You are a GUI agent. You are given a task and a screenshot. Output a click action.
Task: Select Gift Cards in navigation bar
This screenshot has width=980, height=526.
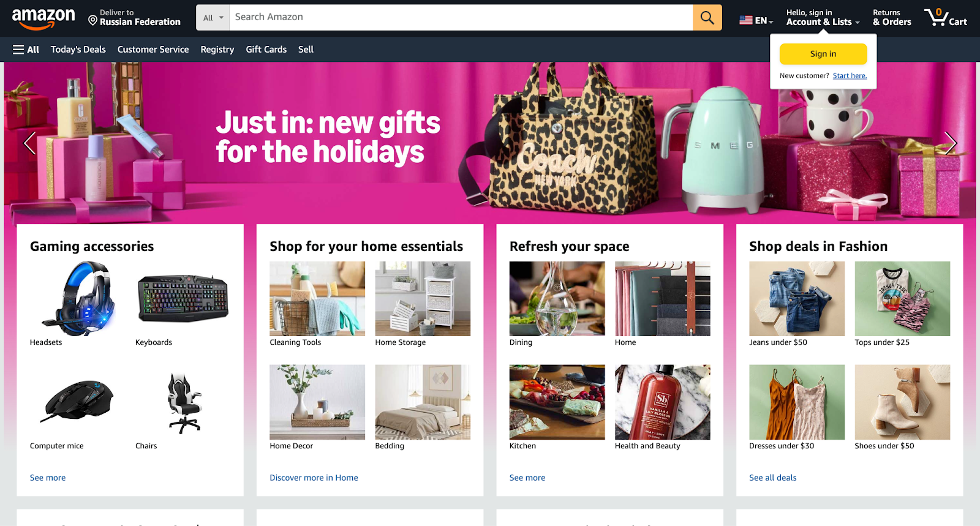pyautogui.click(x=266, y=50)
